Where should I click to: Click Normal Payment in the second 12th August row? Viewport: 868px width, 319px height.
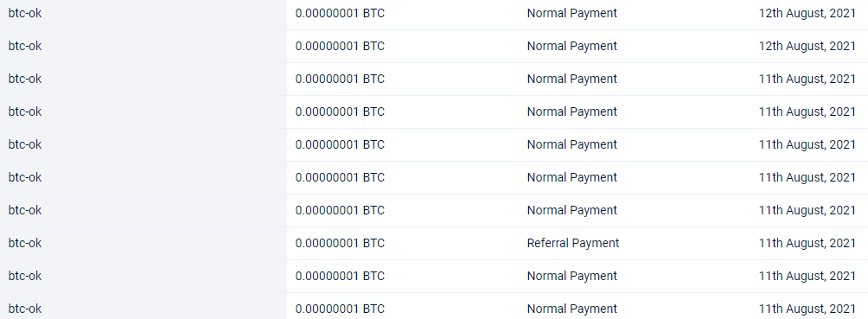(x=571, y=46)
